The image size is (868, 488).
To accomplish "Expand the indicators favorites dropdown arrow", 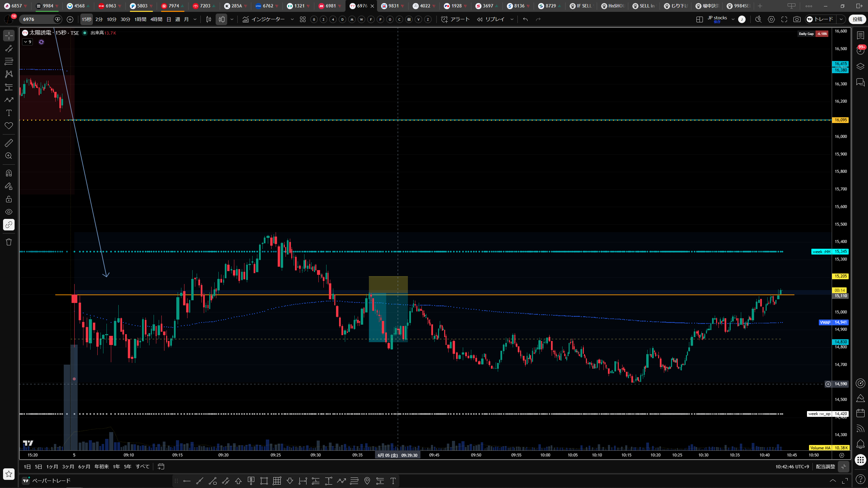I will point(292,19).
